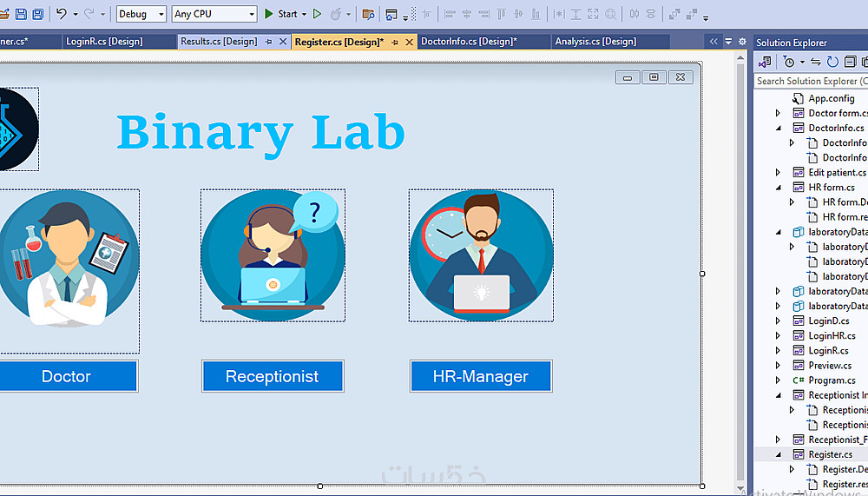Click the Save All icon
Image resolution: width=868 pixels, height=496 pixels.
click(38, 14)
